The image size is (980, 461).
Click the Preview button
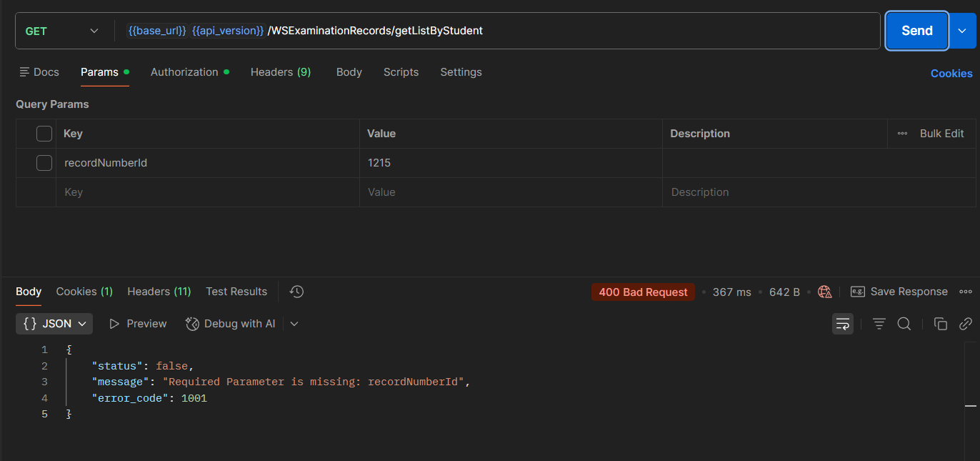(x=138, y=324)
